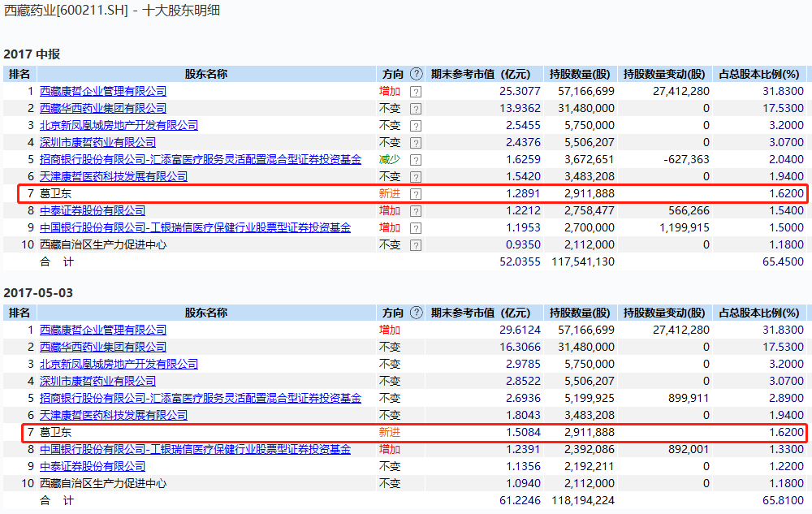Screen dimensions: 812x514
Task: Click the question icon in 西藏康哲企业管理 row, 2017 中报
Action: tap(416, 92)
